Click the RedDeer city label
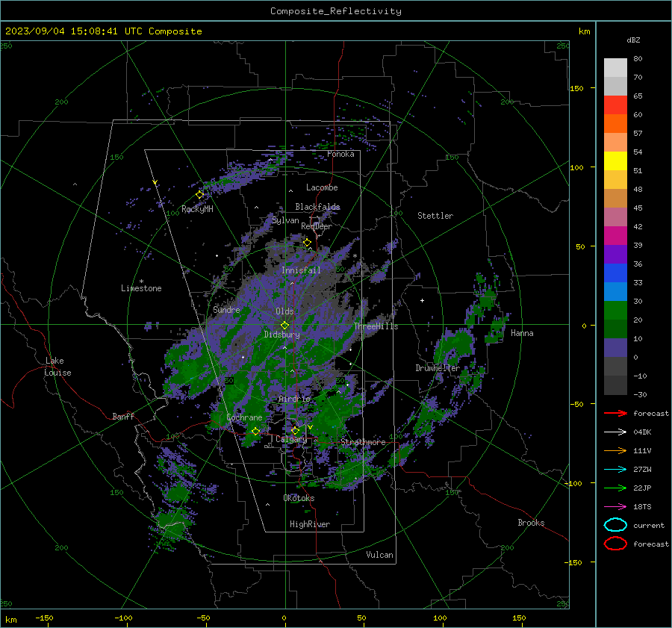Image resolution: width=672 pixels, height=628 pixels. point(317,226)
